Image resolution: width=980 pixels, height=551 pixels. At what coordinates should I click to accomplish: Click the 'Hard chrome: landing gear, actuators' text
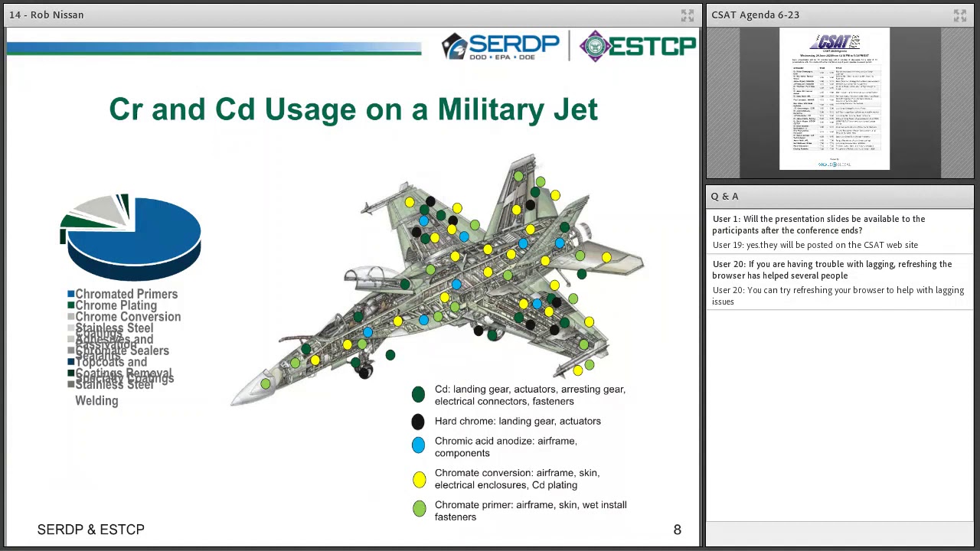pyautogui.click(x=518, y=421)
